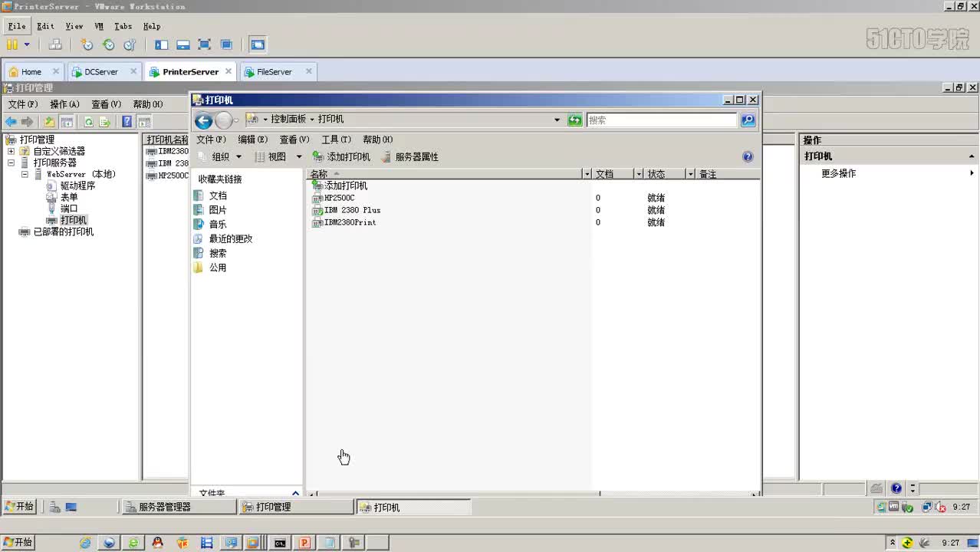Open 查看(V) menu in 打印管理 window
This screenshot has height=552, width=980.
tap(106, 104)
